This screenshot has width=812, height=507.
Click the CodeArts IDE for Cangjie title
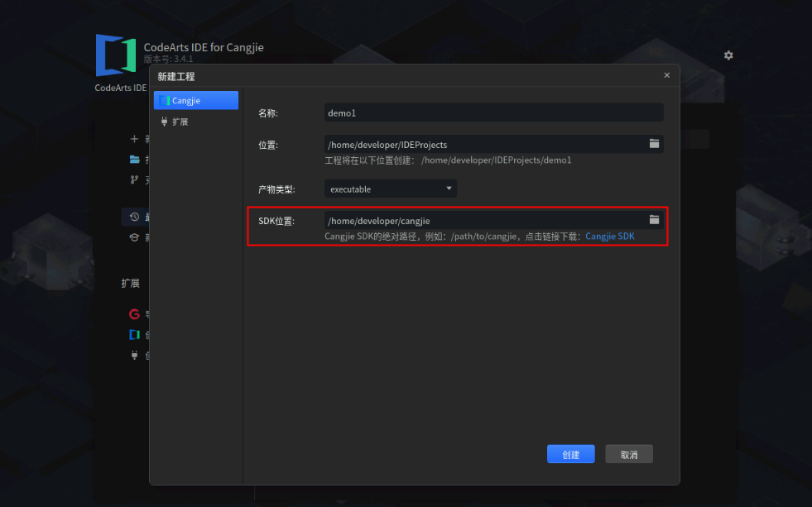click(x=204, y=47)
